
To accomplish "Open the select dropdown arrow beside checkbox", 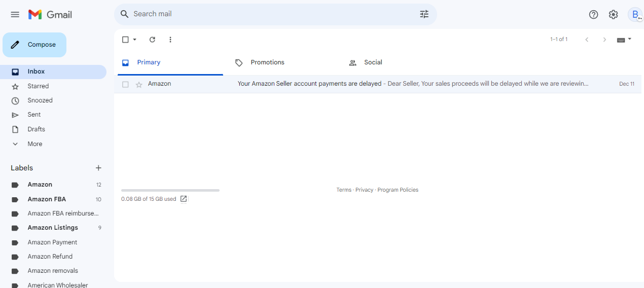I will point(134,40).
